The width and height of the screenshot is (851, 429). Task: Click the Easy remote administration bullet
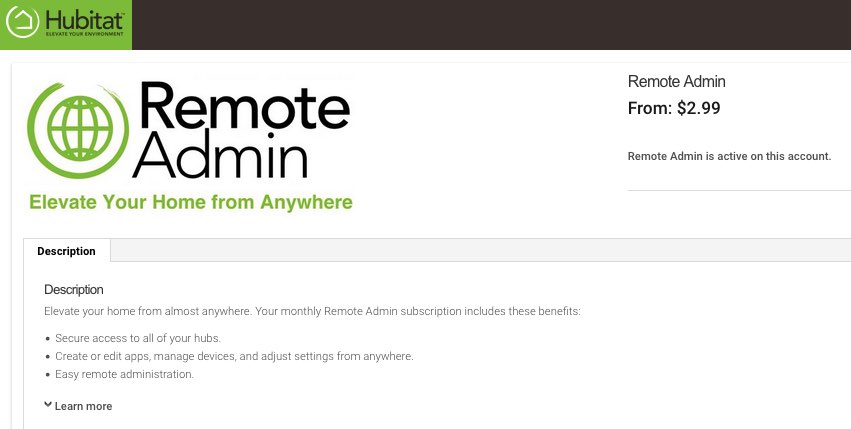pos(124,374)
